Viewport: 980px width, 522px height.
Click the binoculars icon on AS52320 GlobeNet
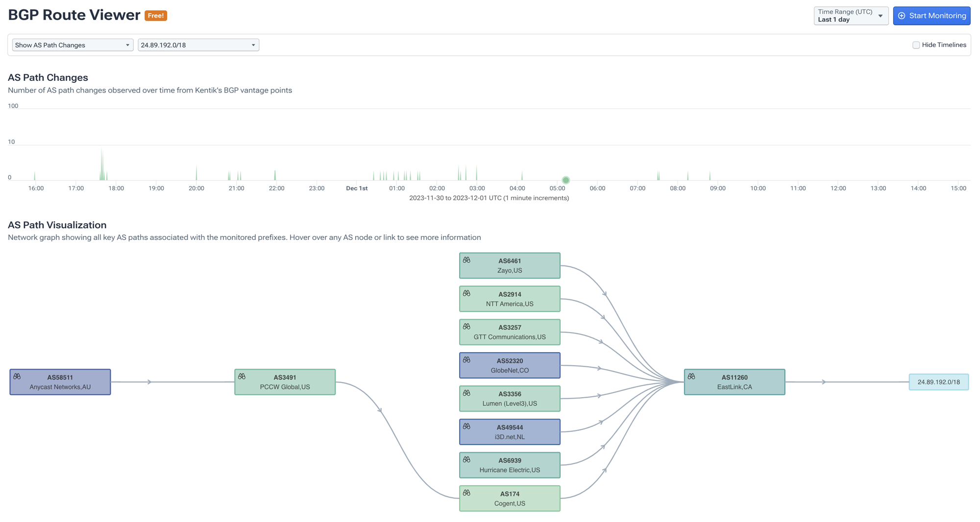[x=467, y=359]
